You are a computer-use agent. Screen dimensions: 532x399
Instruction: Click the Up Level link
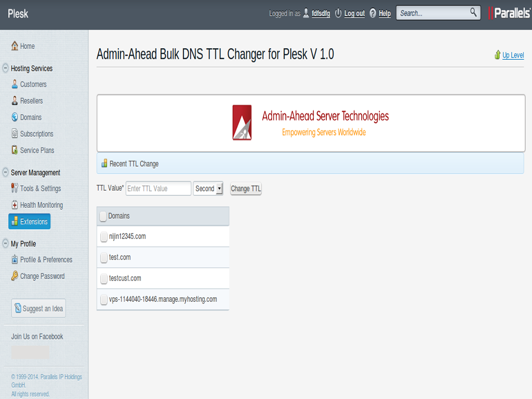click(513, 55)
